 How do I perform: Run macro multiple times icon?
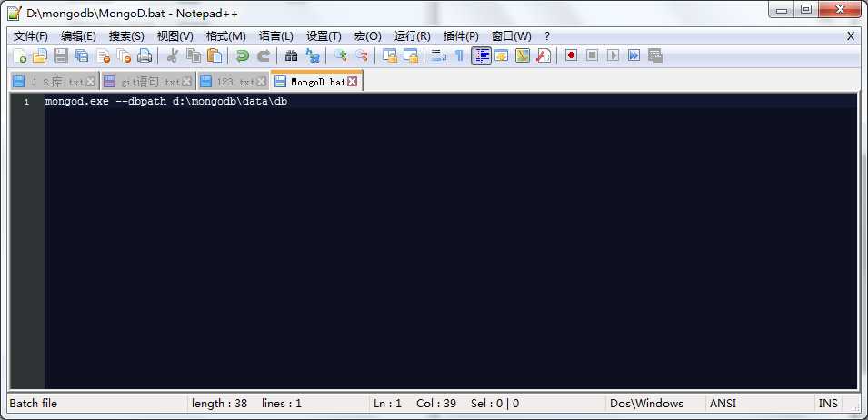tap(634, 55)
